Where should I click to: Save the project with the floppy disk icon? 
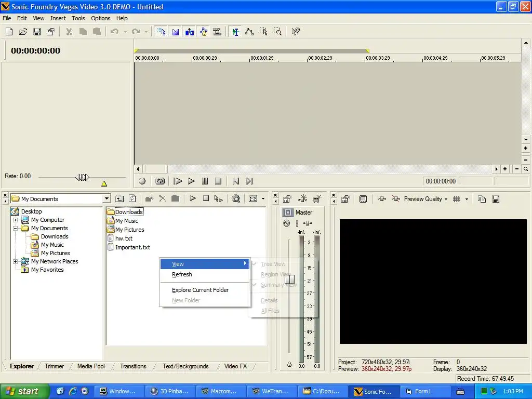click(x=37, y=32)
